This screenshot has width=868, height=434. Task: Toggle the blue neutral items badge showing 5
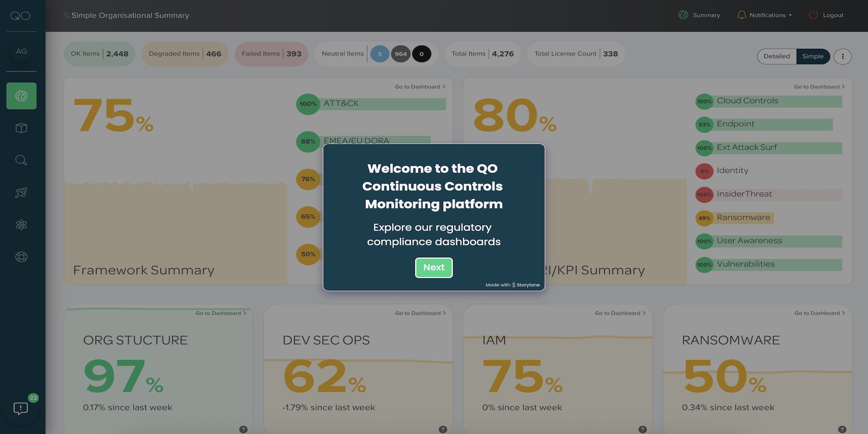(380, 54)
